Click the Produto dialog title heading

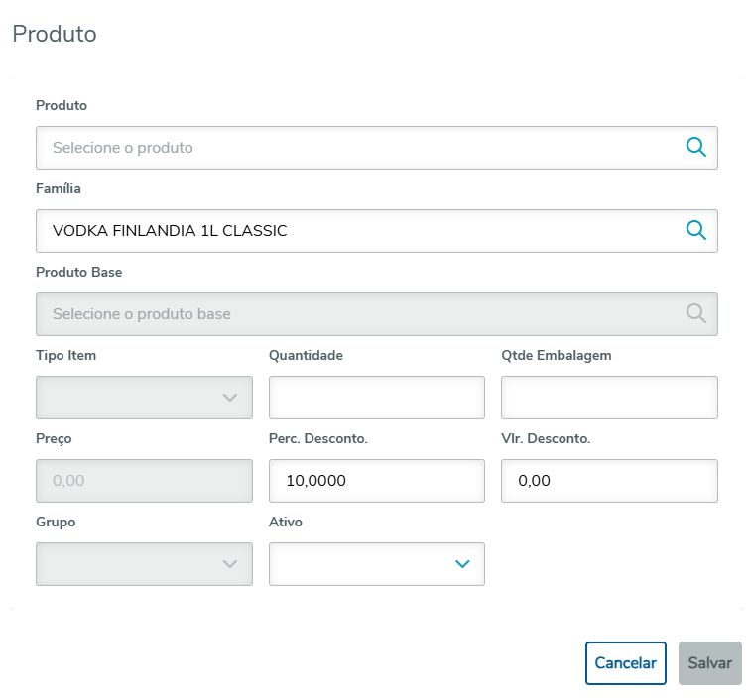(x=54, y=34)
